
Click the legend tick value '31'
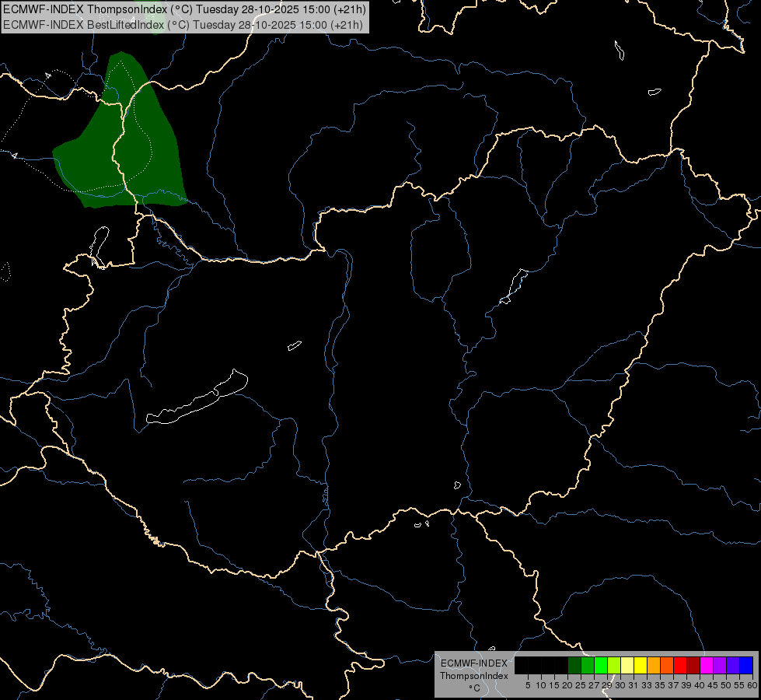point(634,685)
